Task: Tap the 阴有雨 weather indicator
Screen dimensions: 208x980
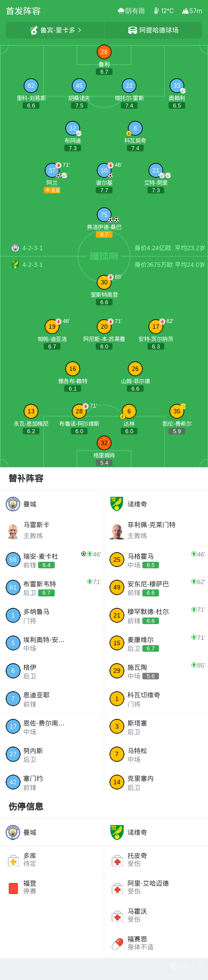Action: (131, 11)
